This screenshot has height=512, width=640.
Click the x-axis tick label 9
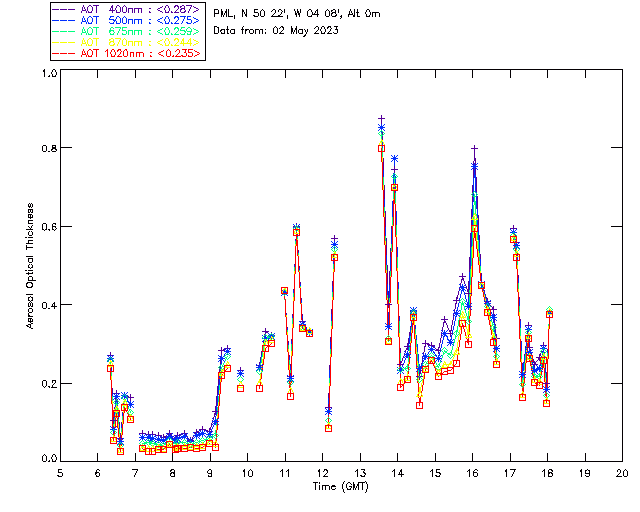210,474
